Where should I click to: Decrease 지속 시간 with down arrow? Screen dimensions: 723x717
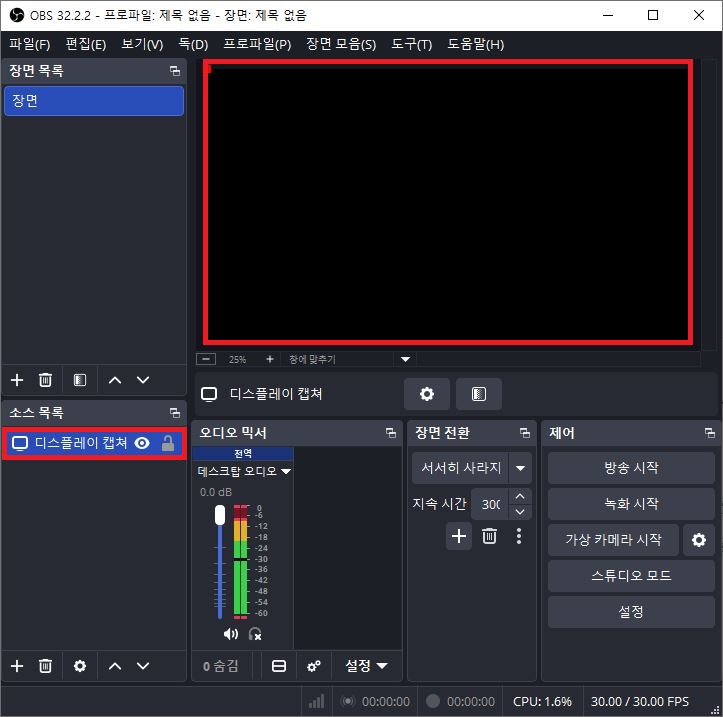520,512
